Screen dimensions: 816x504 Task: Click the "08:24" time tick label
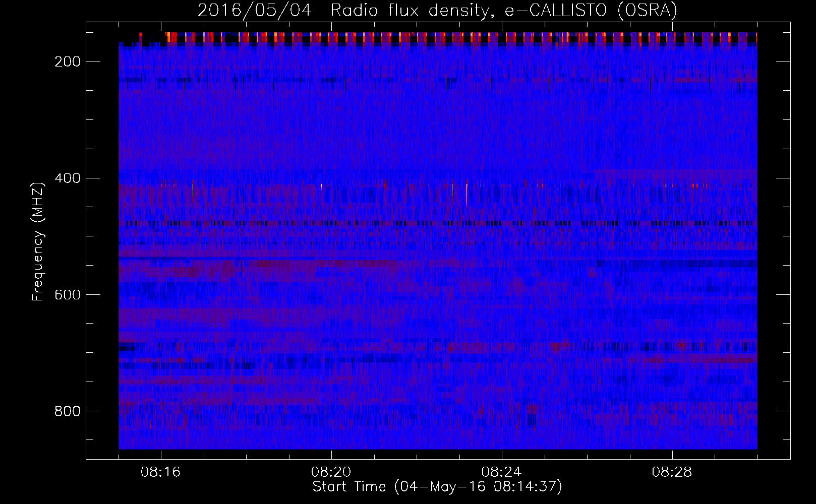(x=502, y=472)
